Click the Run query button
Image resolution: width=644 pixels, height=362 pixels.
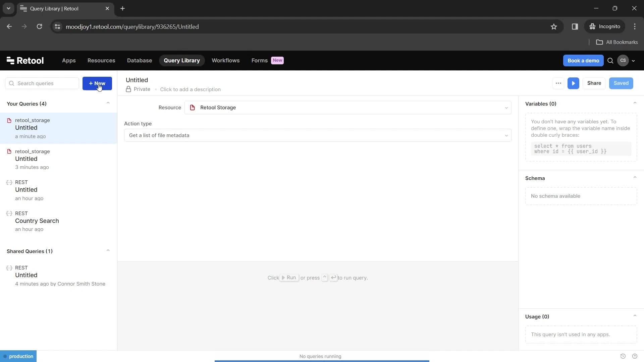(x=573, y=83)
